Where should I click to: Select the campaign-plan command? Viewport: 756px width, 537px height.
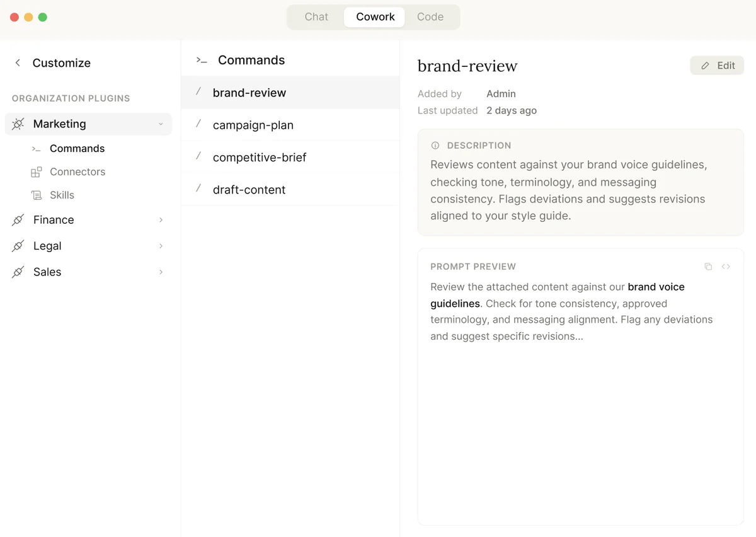tap(253, 125)
